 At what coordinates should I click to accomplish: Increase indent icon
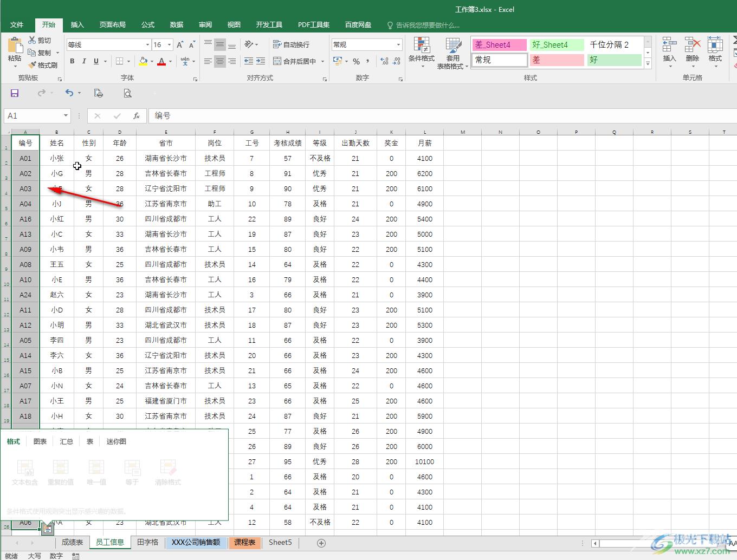click(x=261, y=61)
